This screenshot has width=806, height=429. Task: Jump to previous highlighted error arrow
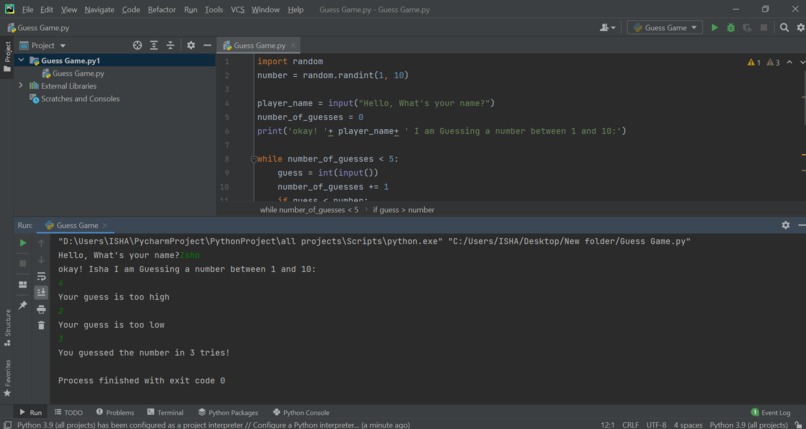[790, 62]
